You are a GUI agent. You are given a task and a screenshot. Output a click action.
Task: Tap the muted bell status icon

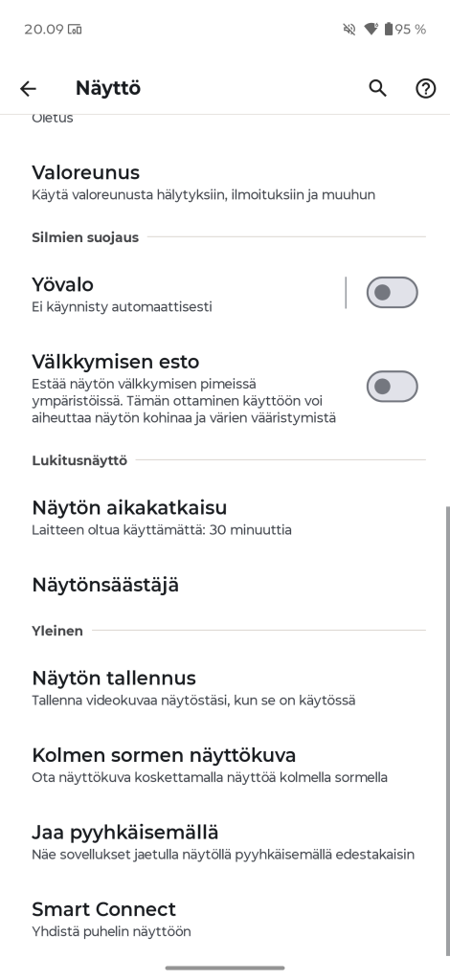point(349,29)
